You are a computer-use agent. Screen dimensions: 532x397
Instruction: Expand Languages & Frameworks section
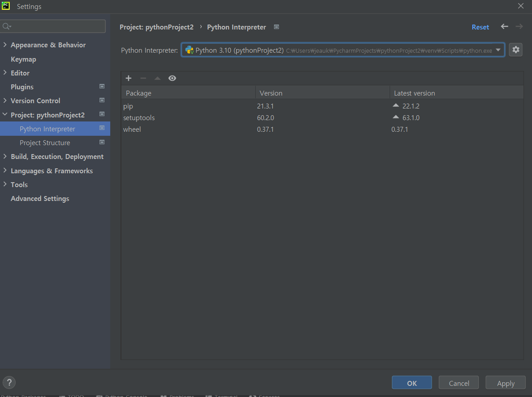(x=5, y=171)
